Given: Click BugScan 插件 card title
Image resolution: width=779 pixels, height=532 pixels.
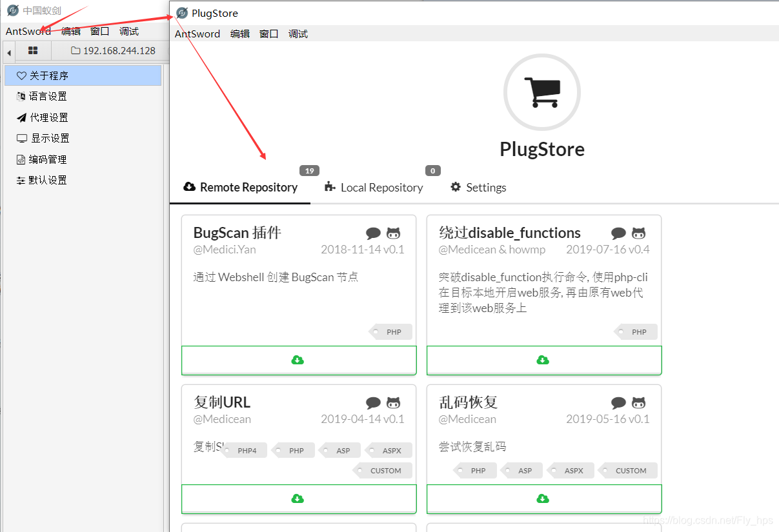Looking at the screenshot, I should point(238,233).
